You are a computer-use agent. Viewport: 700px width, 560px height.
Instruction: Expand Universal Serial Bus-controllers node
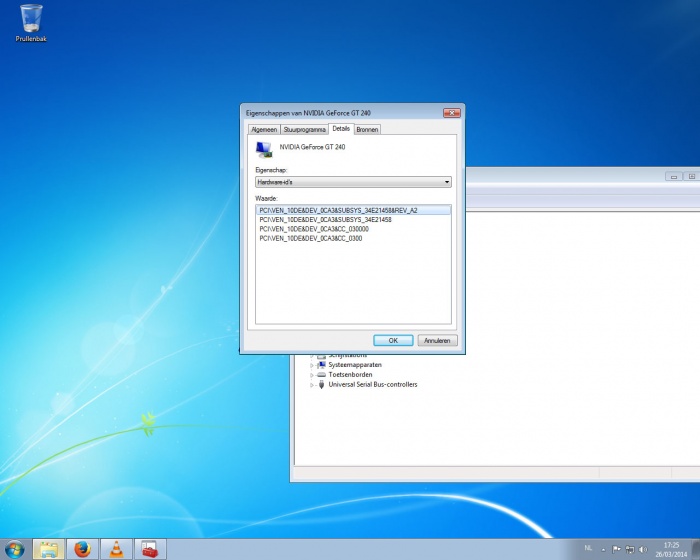point(312,385)
